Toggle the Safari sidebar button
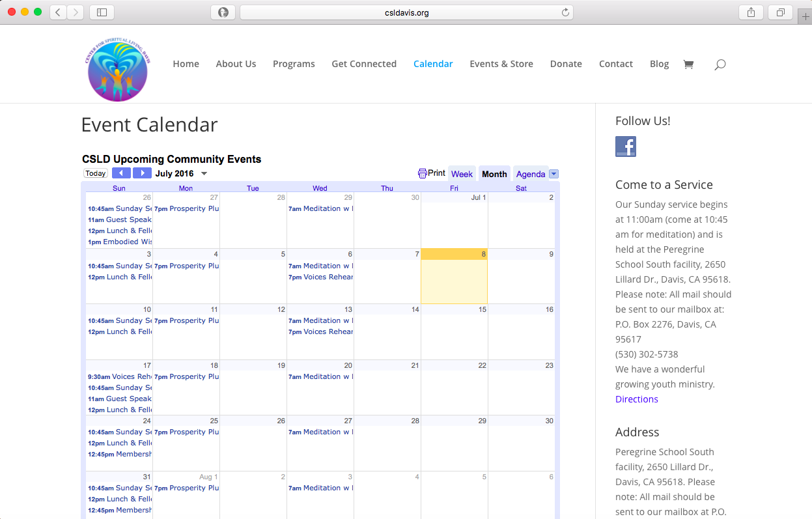This screenshot has height=519, width=812. (102, 12)
